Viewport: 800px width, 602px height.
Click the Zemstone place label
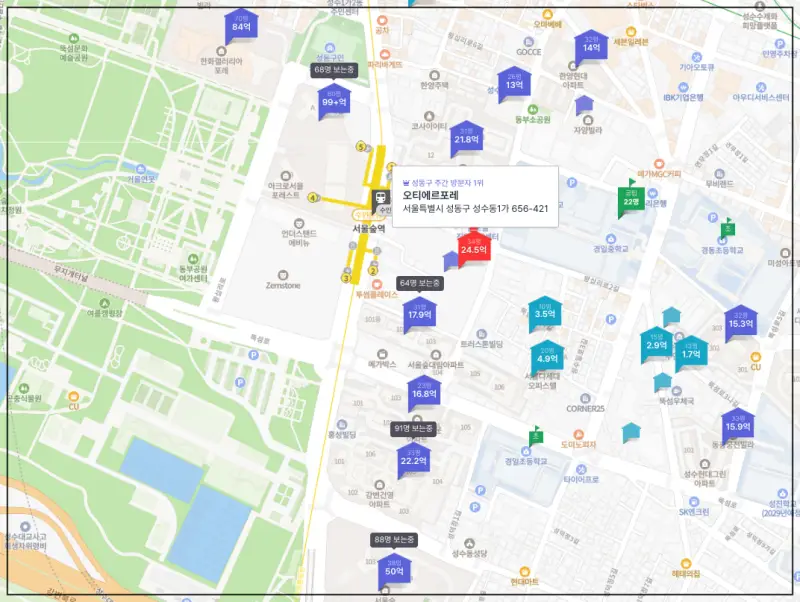pos(283,286)
